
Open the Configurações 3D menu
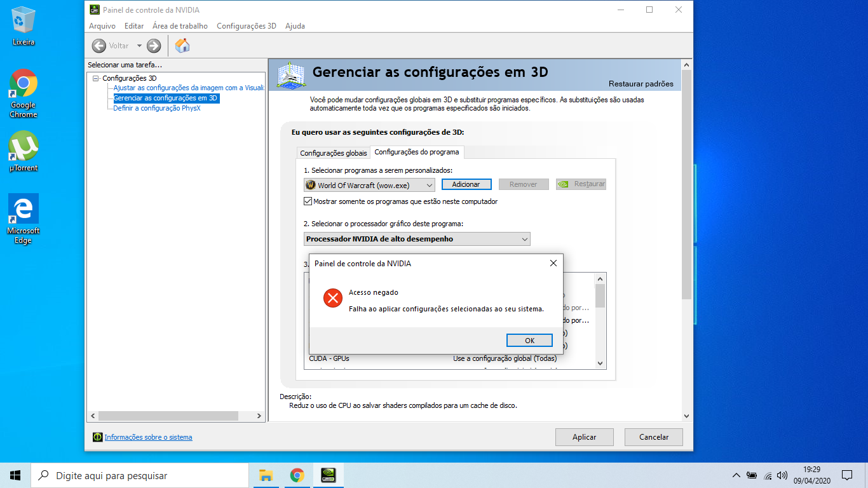click(247, 26)
